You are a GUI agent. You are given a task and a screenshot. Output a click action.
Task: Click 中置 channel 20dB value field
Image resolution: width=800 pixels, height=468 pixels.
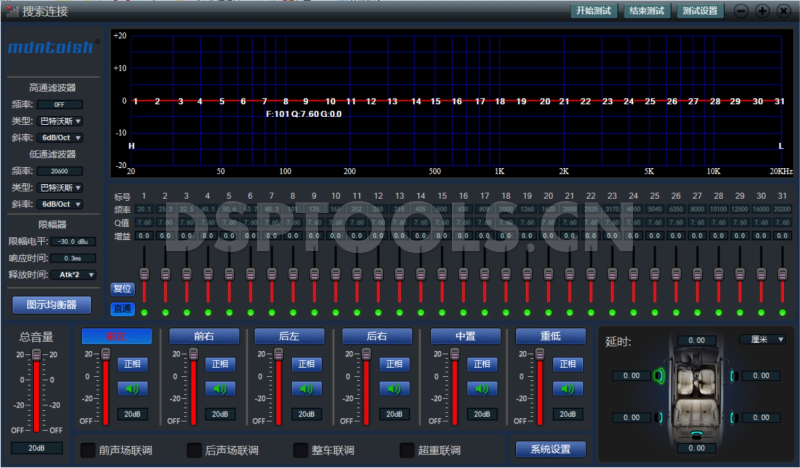pyautogui.click(x=482, y=414)
